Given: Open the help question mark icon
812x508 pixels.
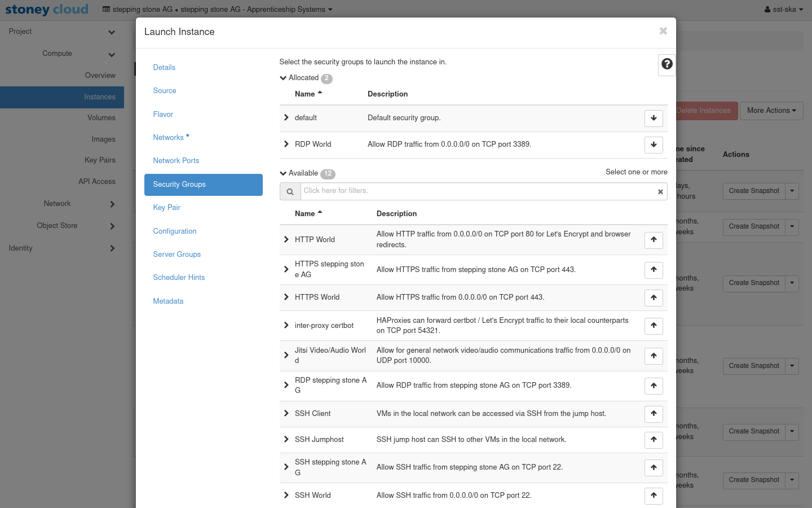Looking at the screenshot, I should [x=667, y=64].
